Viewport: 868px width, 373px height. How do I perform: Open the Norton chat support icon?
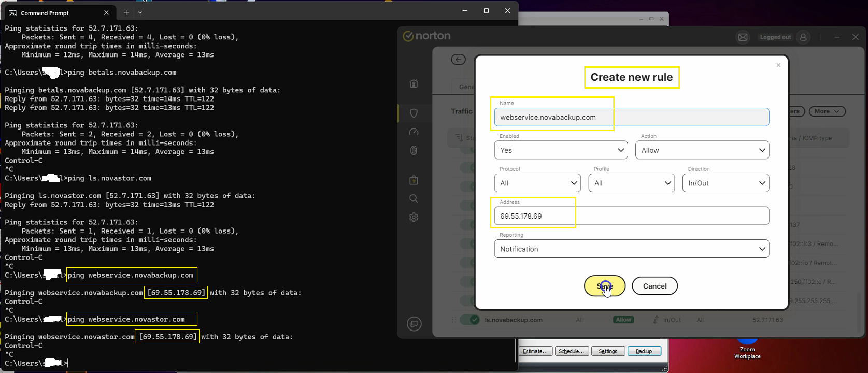tap(414, 324)
